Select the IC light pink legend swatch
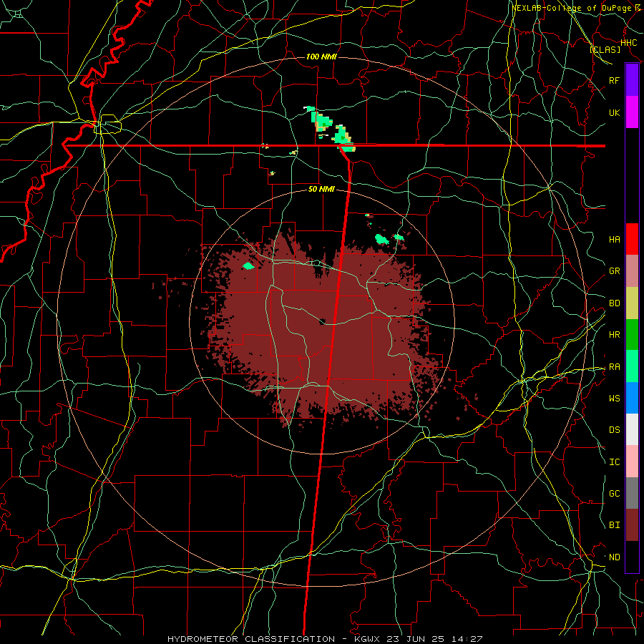Screen dimensions: 644x644 coord(632,462)
